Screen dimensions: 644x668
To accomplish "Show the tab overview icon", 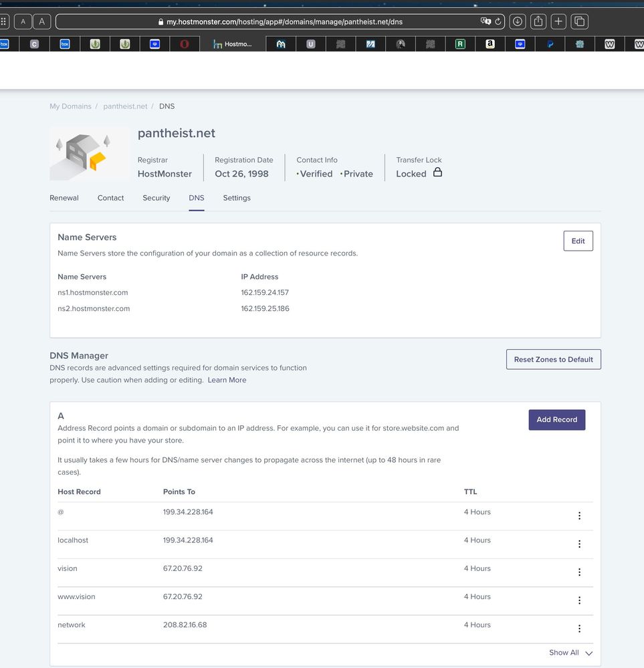I will tap(580, 21).
